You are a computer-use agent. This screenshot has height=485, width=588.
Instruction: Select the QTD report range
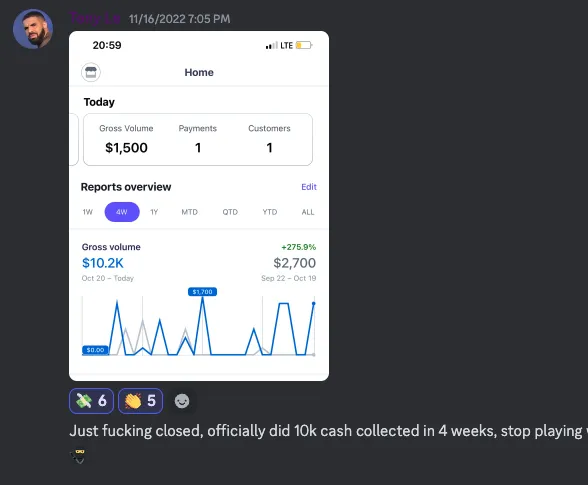point(230,212)
